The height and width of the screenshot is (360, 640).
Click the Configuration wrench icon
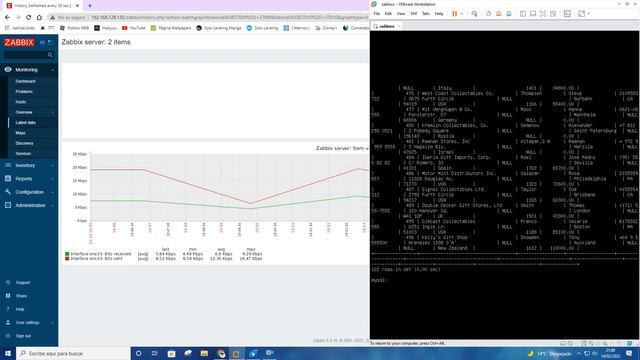(8, 192)
